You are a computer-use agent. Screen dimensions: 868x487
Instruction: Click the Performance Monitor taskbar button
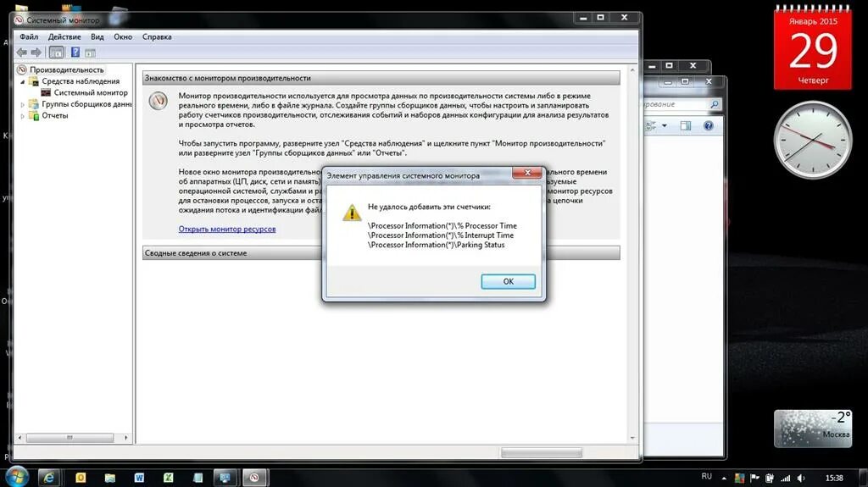(x=254, y=478)
